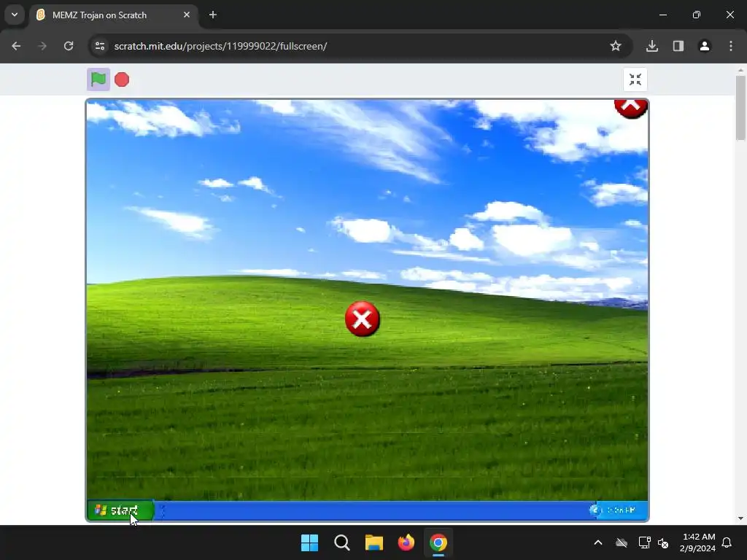
Task: Click the scrollbar down arrow
Action: click(x=740, y=518)
